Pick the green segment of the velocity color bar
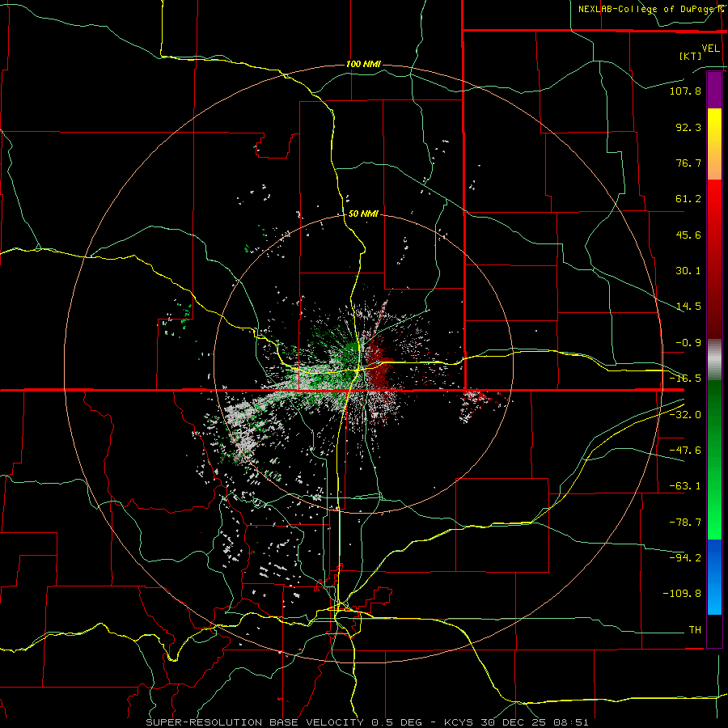728x728 pixels. 714,459
